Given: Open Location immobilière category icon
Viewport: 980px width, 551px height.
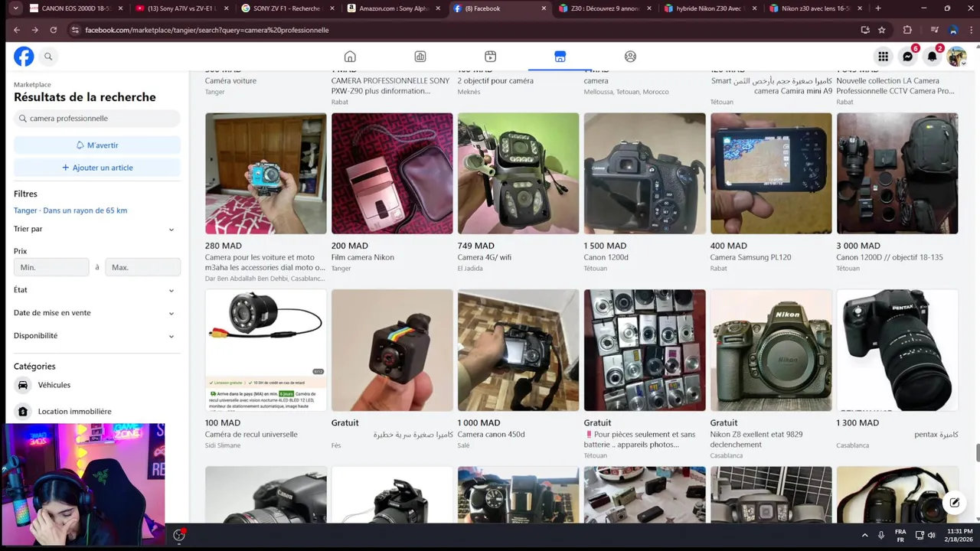Looking at the screenshot, I should pos(23,411).
